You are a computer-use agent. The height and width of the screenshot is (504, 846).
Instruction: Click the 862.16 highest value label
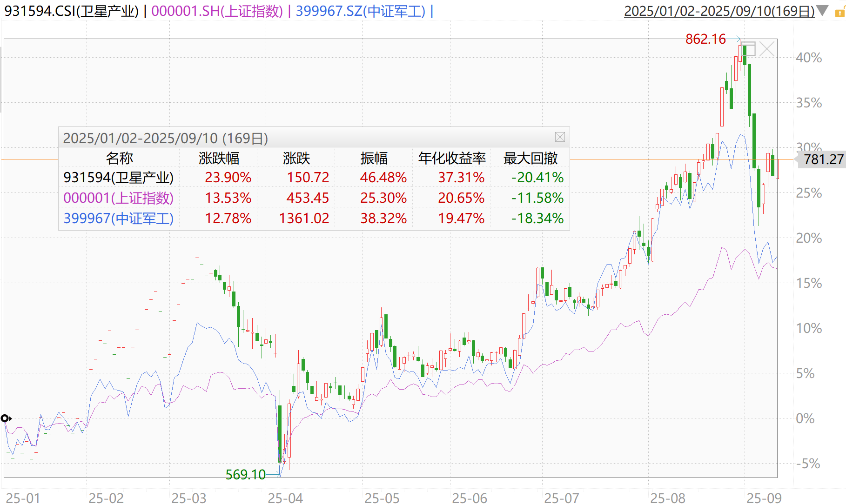(x=705, y=39)
